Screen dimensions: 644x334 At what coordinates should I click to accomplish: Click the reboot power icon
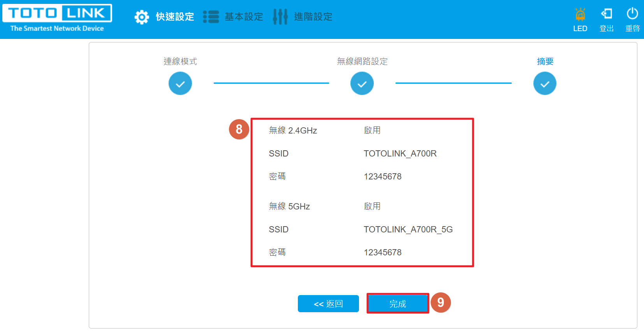pos(632,14)
